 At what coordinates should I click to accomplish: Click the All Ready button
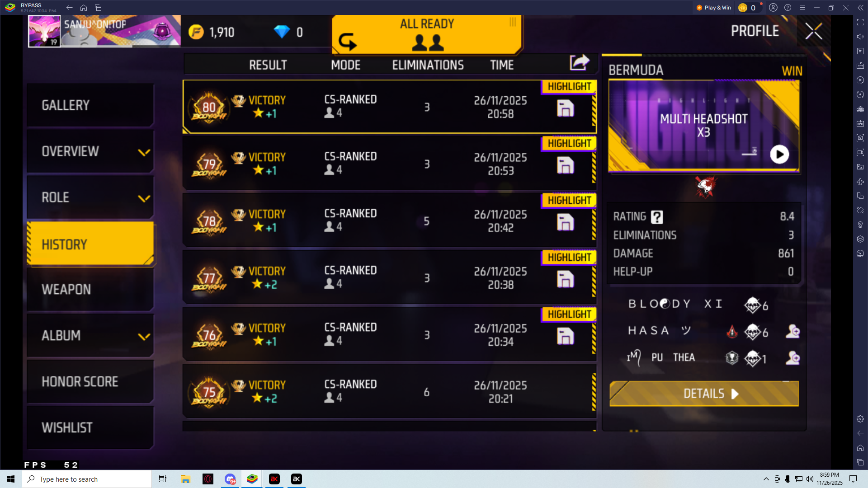(x=427, y=34)
